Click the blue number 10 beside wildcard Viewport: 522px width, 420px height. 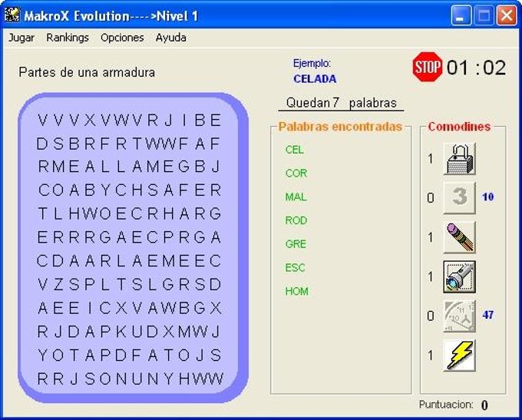[487, 197]
